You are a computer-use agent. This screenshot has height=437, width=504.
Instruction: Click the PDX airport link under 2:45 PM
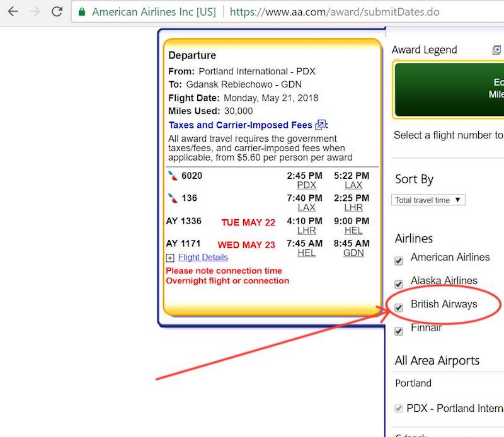tap(306, 185)
